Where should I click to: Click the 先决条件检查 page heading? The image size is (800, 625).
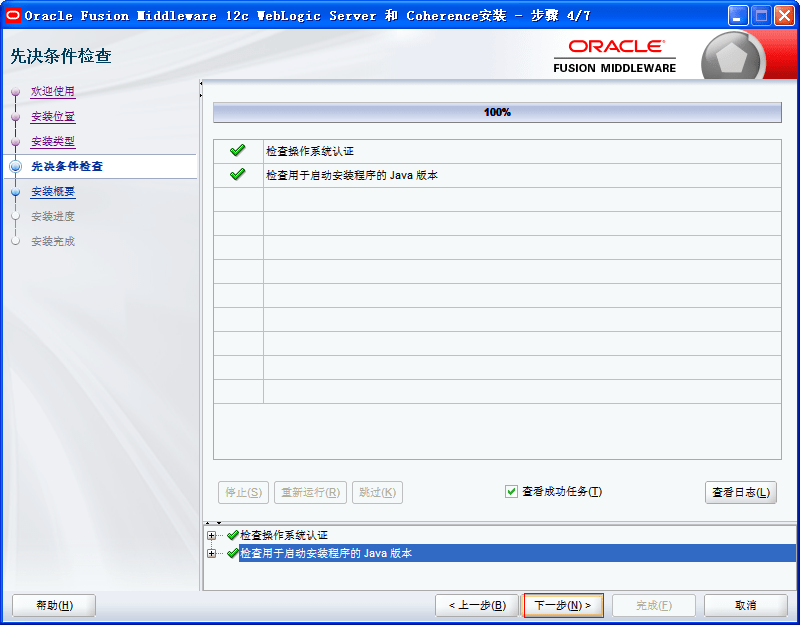coord(61,56)
